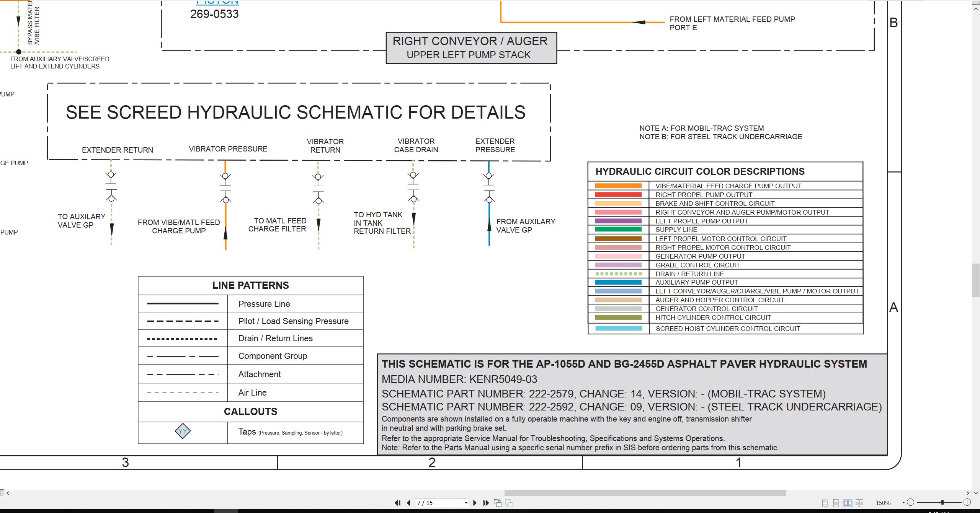Image resolution: width=980 pixels, height=513 pixels.
Task: Toggle the facing pages layout
Action: tap(848, 503)
